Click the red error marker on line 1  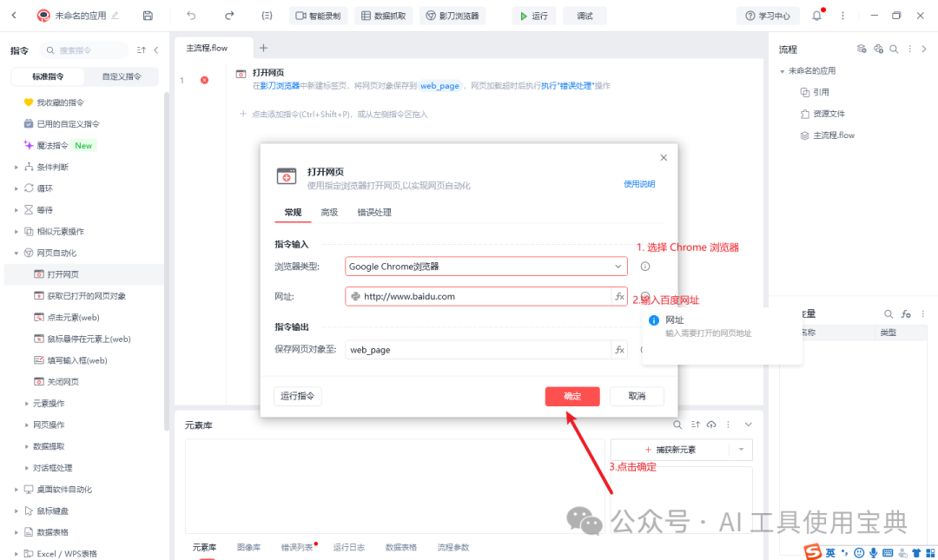205,80
